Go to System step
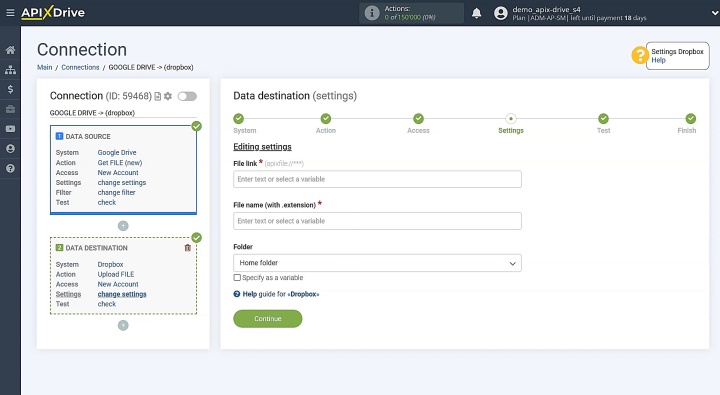Image resolution: width=720 pixels, height=395 pixels. (x=238, y=118)
